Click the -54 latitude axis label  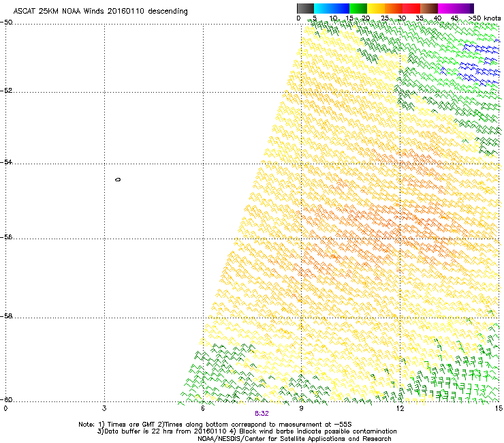6,162
